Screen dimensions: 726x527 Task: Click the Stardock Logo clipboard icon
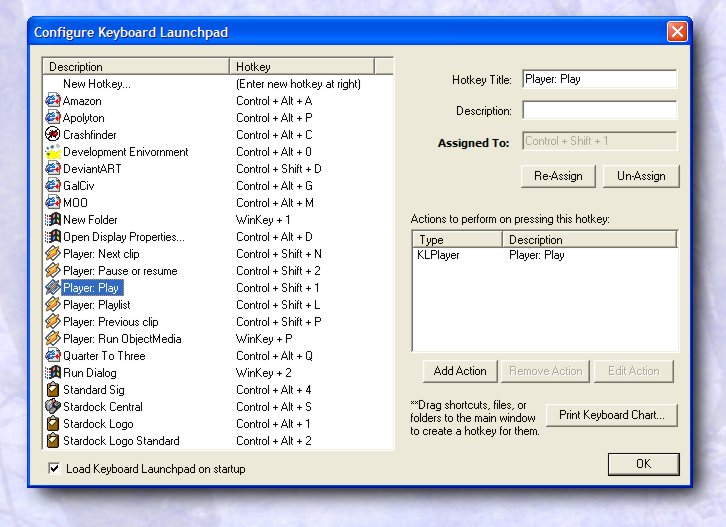(53, 423)
